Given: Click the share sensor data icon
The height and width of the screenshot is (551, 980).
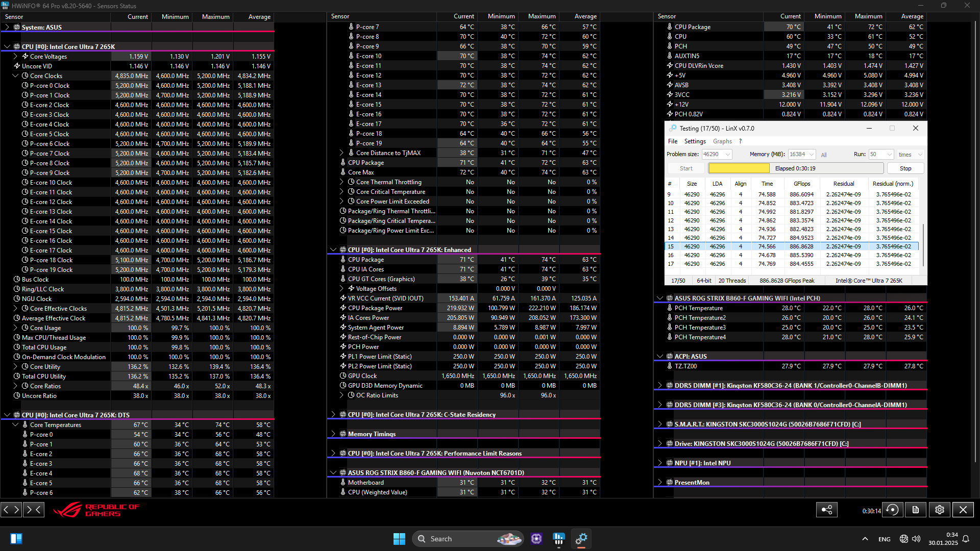Looking at the screenshot, I should [x=826, y=510].
